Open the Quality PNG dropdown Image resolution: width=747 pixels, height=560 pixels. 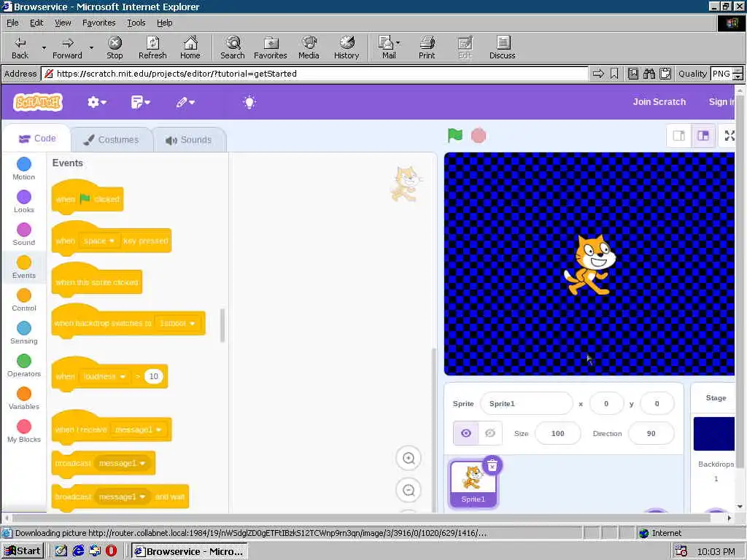pyautogui.click(x=738, y=74)
